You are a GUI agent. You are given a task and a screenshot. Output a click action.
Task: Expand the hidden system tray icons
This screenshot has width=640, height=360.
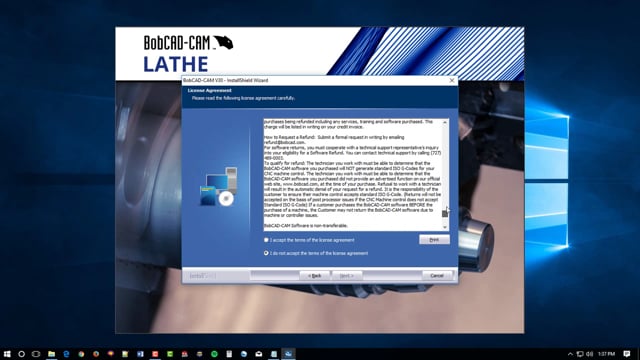[x=570, y=354]
